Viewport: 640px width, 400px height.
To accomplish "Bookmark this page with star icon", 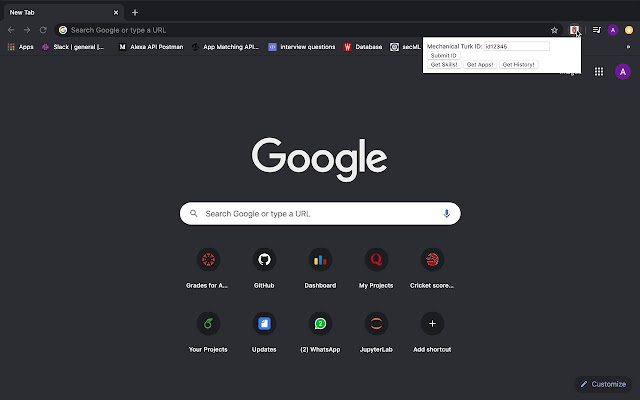I will coord(554,30).
